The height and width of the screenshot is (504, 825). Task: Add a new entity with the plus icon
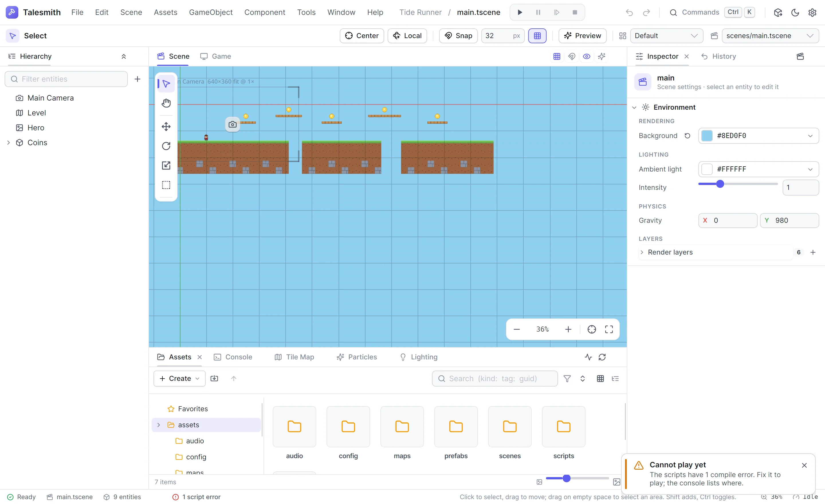137,79
